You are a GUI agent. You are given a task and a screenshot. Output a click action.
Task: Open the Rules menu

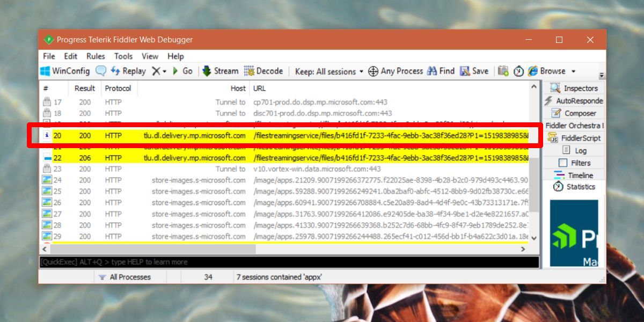tap(96, 56)
